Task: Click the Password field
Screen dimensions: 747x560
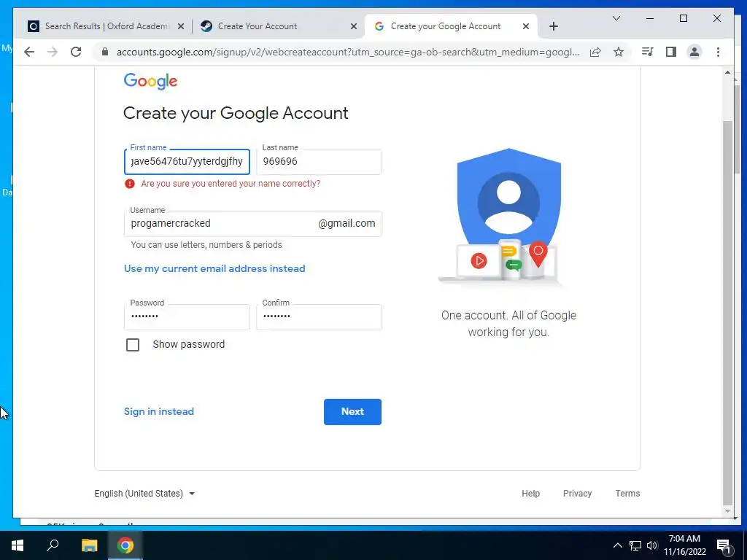Action: tap(187, 316)
